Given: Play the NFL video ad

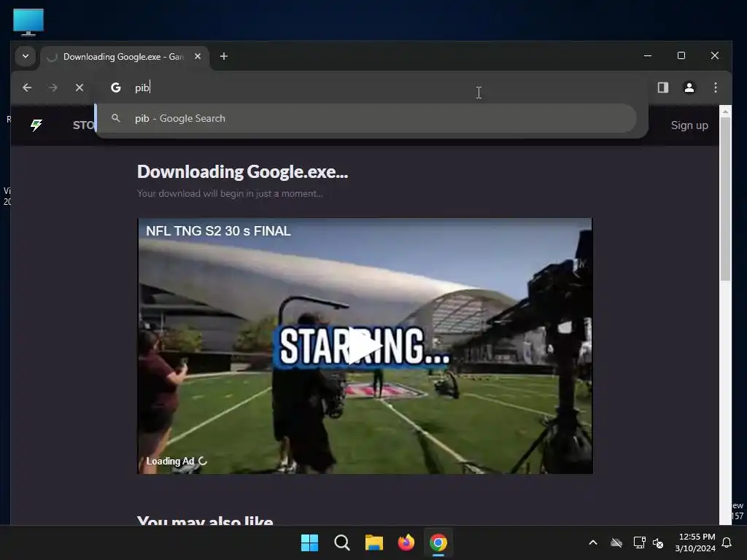Looking at the screenshot, I should tap(365, 345).
